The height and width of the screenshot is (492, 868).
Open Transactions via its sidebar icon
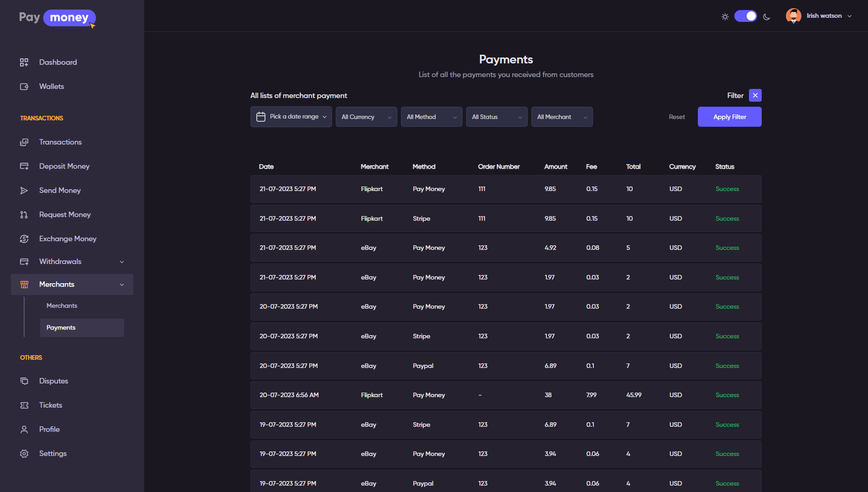click(24, 142)
